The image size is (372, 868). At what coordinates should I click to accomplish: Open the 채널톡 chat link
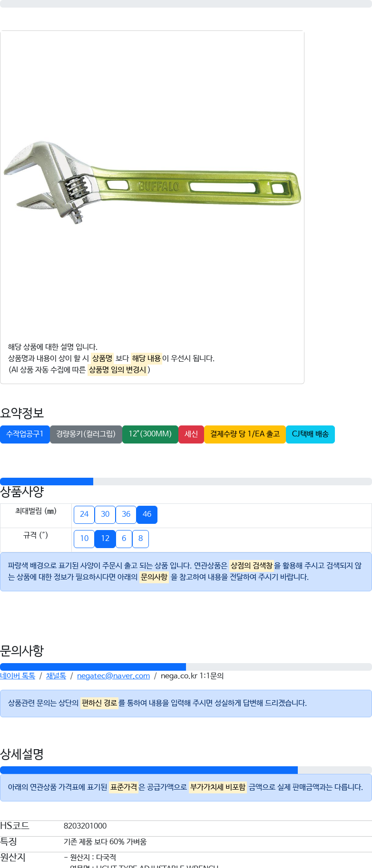pyautogui.click(x=56, y=676)
